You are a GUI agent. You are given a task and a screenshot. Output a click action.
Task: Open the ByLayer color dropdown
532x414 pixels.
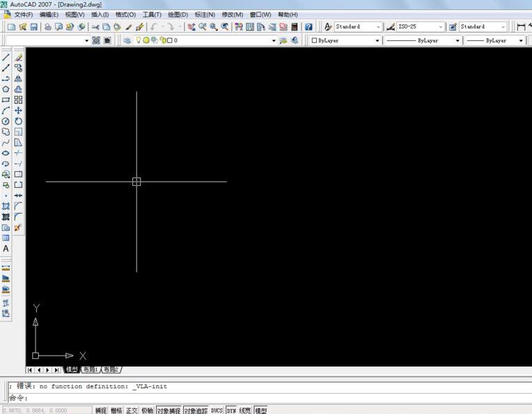(377, 40)
